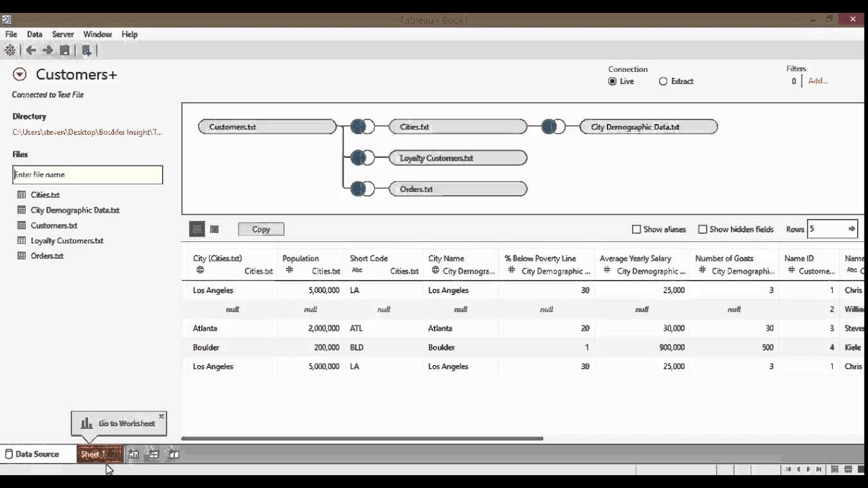The width and height of the screenshot is (868, 488).
Task: Click the globe type icon under City Name
Action: pos(435,270)
